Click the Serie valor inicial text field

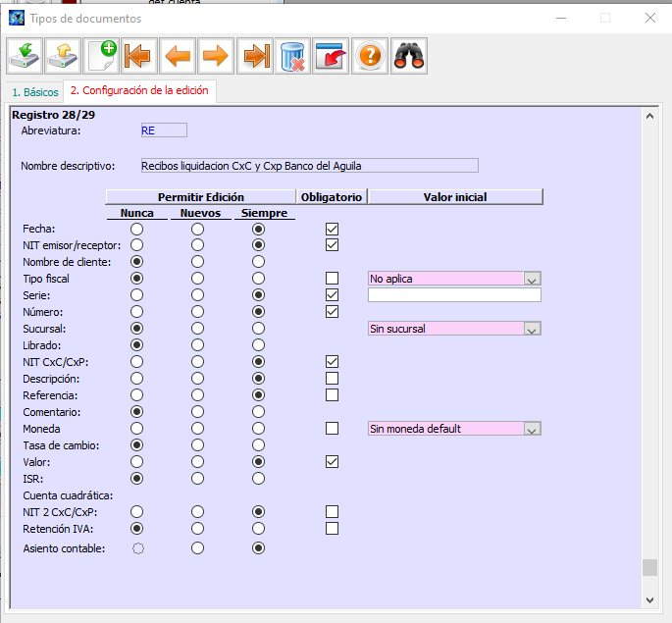point(454,295)
